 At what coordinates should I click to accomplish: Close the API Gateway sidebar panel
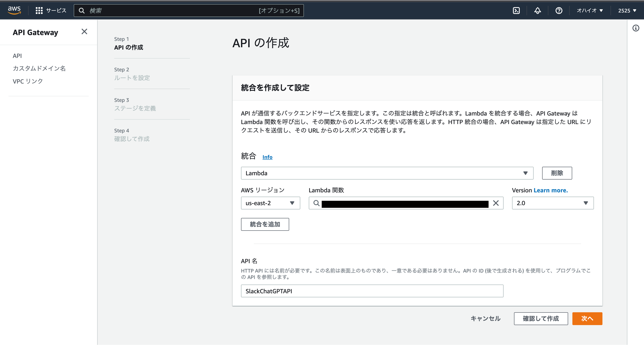click(x=84, y=31)
